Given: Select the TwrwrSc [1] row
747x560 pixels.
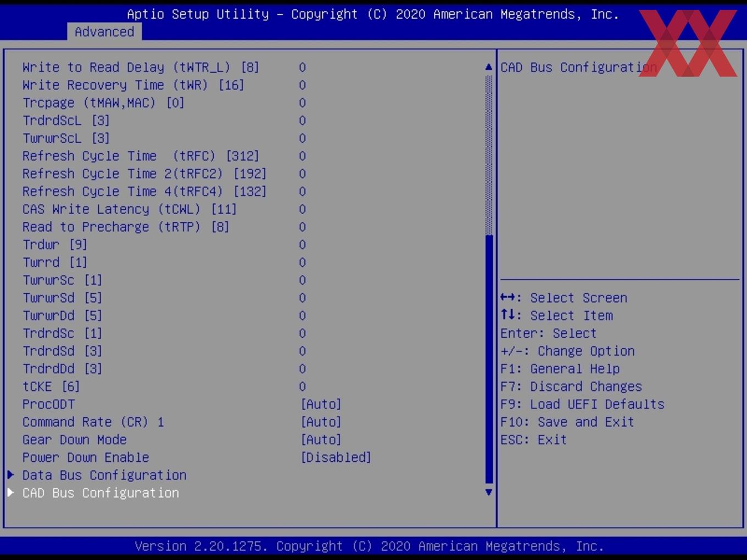Looking at the screenshot, I should [164, 281].
